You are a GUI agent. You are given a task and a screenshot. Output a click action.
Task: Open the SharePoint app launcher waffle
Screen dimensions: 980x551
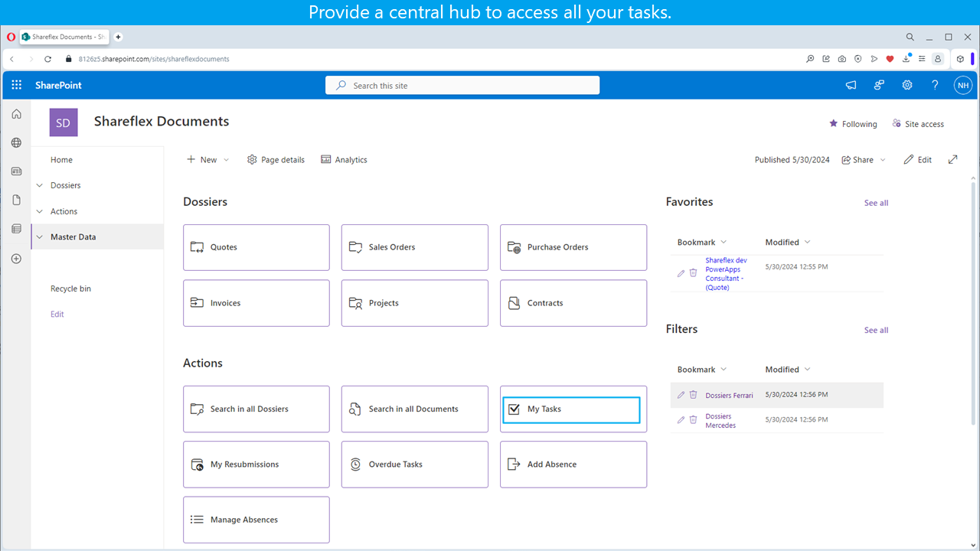pyautogui.click(x=16, y=85)
